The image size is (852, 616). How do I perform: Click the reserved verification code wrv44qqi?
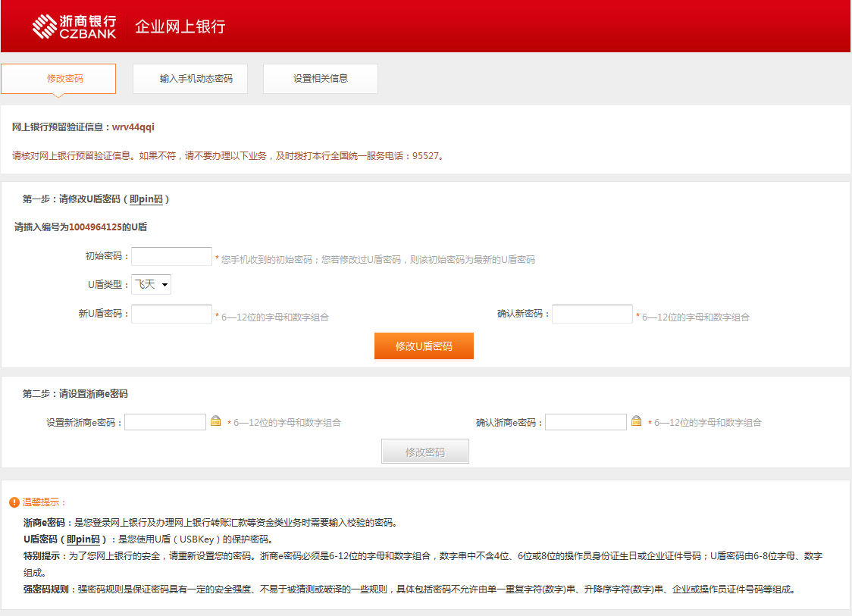tap(133, 127)
